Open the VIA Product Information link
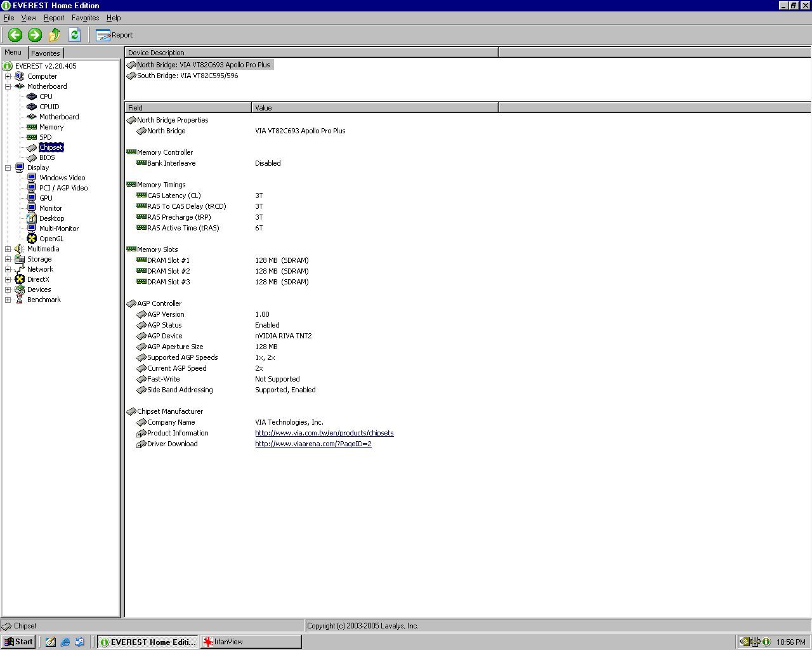This screenshot has width=812, height=650. coord(324,433)
